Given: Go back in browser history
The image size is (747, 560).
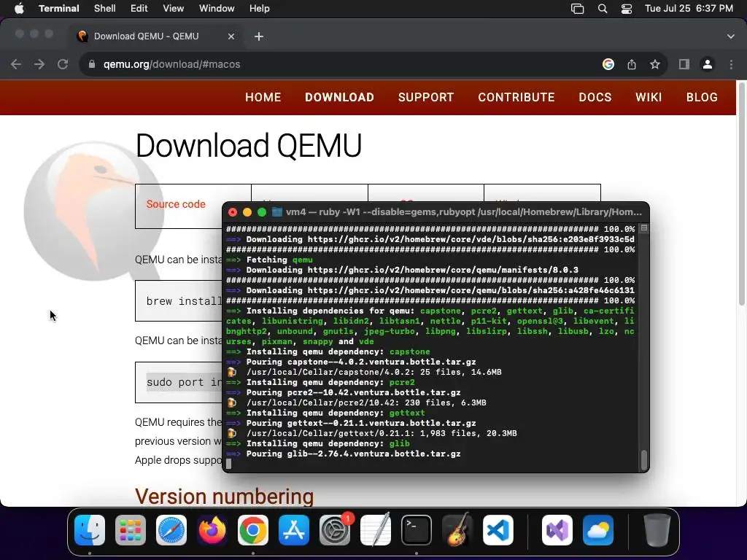Looking at the screenshot, I should [x=16, y=64].
